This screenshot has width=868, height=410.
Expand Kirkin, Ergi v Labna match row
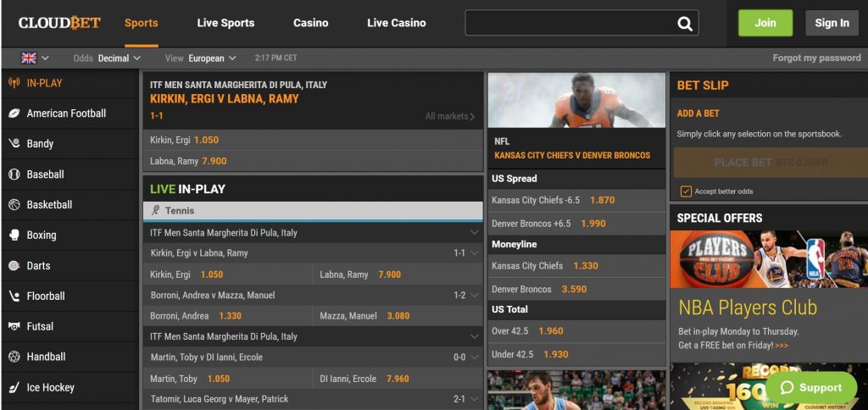tap(475, 253)
